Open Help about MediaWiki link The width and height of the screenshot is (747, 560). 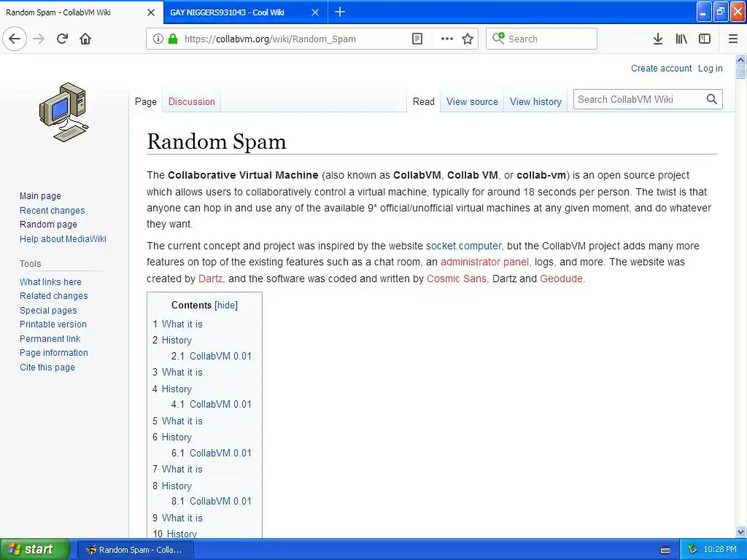point(63,238)
